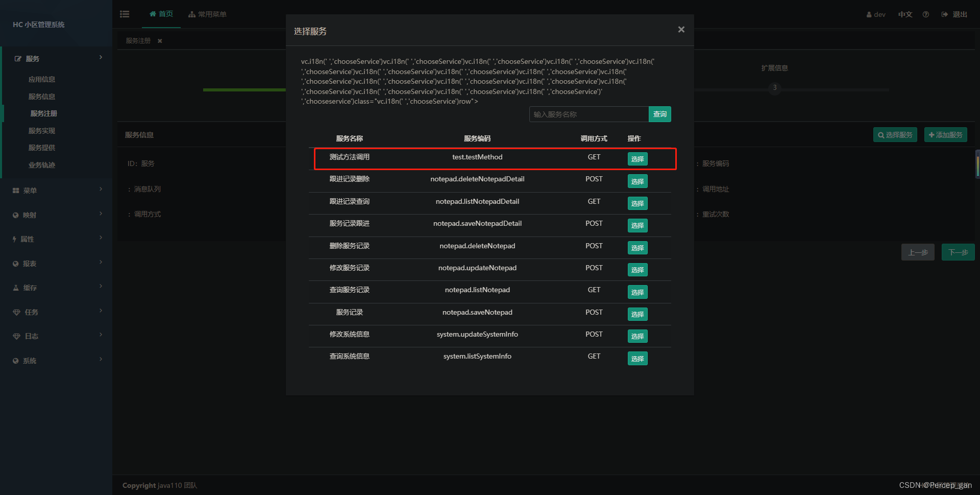Click the 映射 globe icon
980x495 pixels.
pos(16,215)
